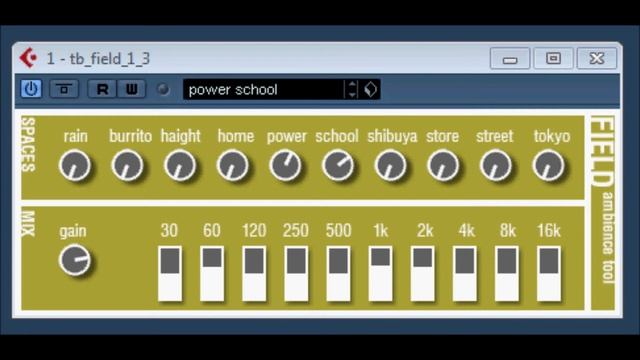Click the 250 Hz EQ band slider

pyautogui.click(x=296, y=273)
